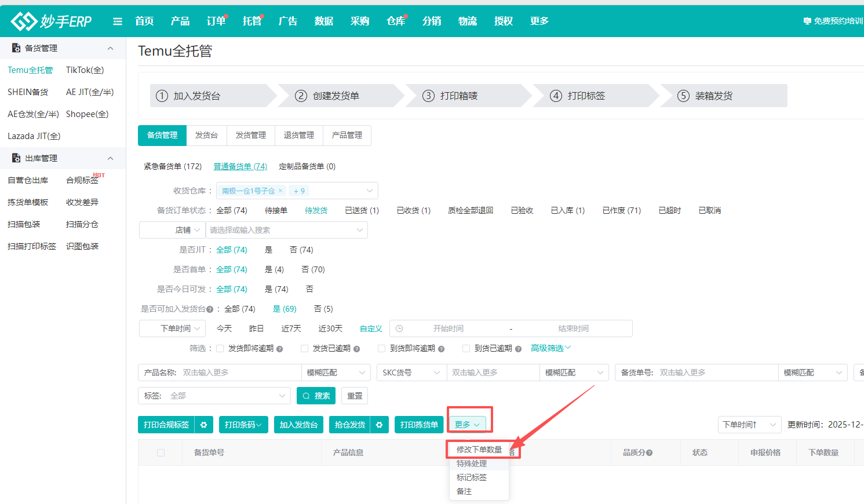
Task: Click the gear icon beside 打印合规标签
Action: point(203,425)
